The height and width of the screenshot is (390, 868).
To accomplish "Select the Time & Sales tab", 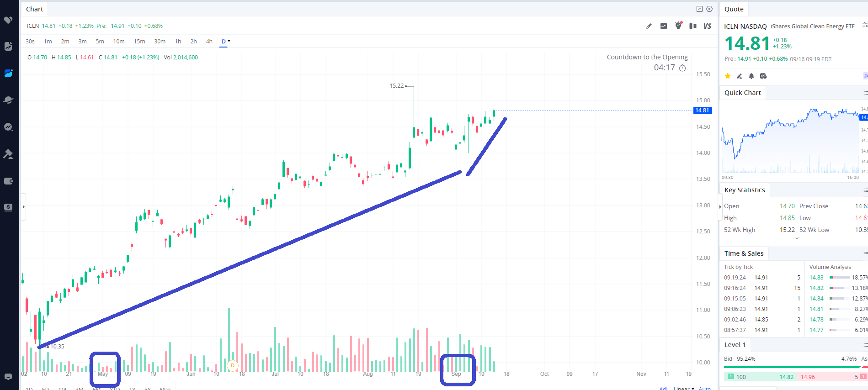I will click(744, 253).
